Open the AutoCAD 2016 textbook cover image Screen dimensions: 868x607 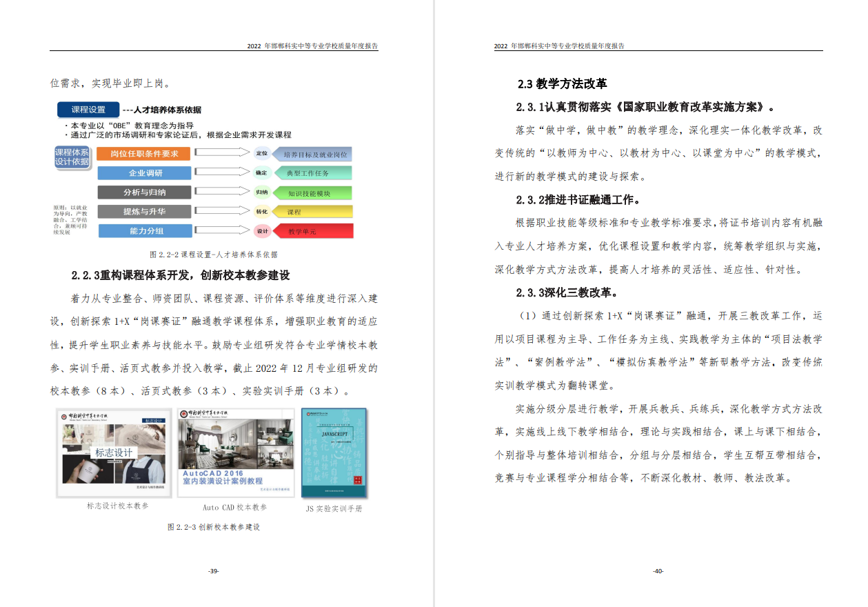(236, 452)
